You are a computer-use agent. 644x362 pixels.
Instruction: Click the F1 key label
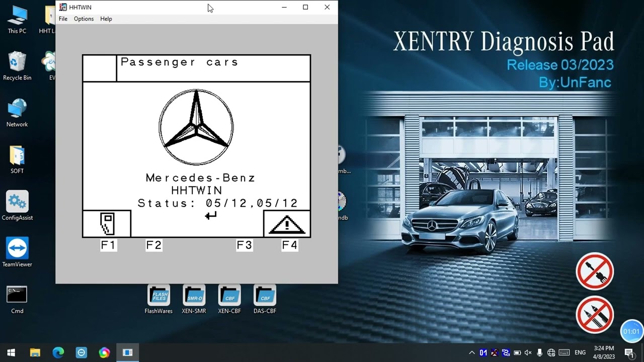coord(108,245)
